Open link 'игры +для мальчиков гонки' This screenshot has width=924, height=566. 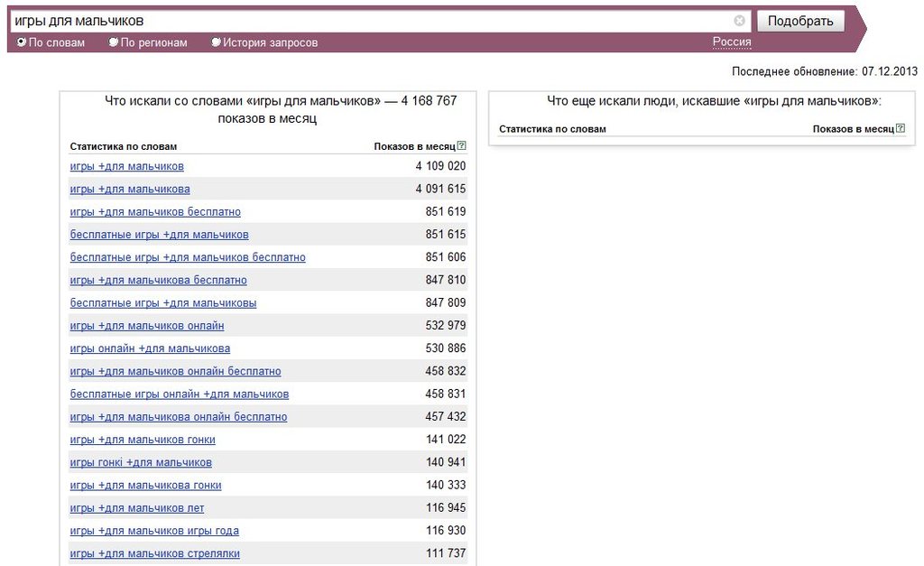[143, 440]
